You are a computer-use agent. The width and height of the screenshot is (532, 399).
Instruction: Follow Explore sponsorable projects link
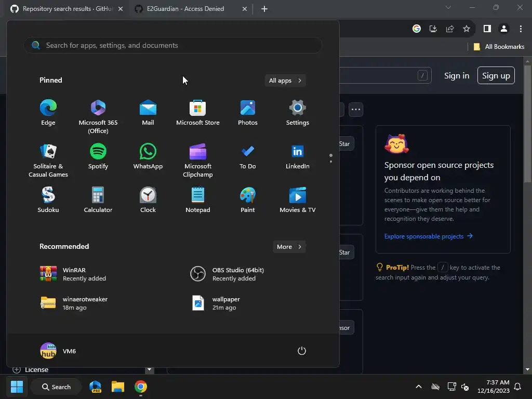tap(429, 236)
